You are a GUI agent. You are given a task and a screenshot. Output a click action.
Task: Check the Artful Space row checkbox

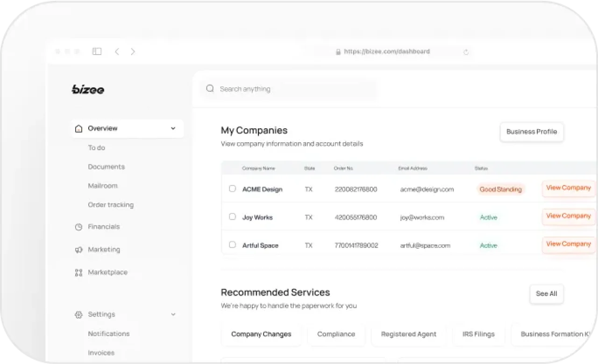(x=232, y=245)
